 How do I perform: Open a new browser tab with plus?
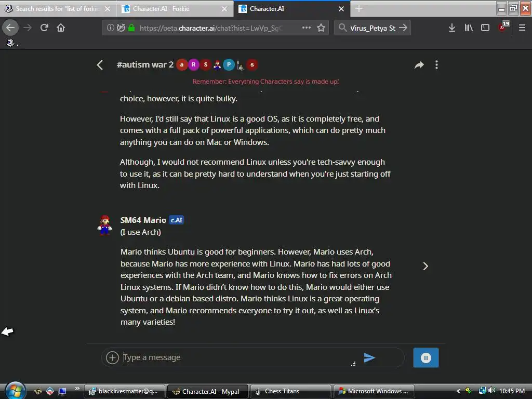click(359, 9)
